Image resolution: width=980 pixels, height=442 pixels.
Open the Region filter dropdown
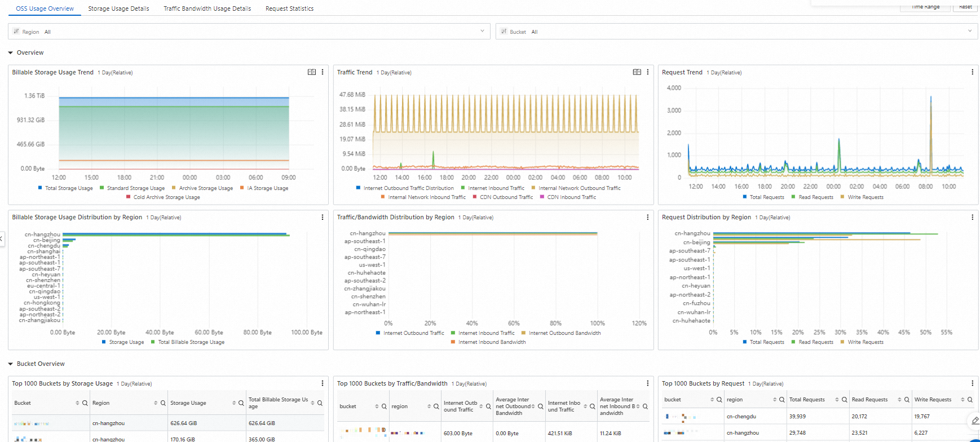pos(249,32)
